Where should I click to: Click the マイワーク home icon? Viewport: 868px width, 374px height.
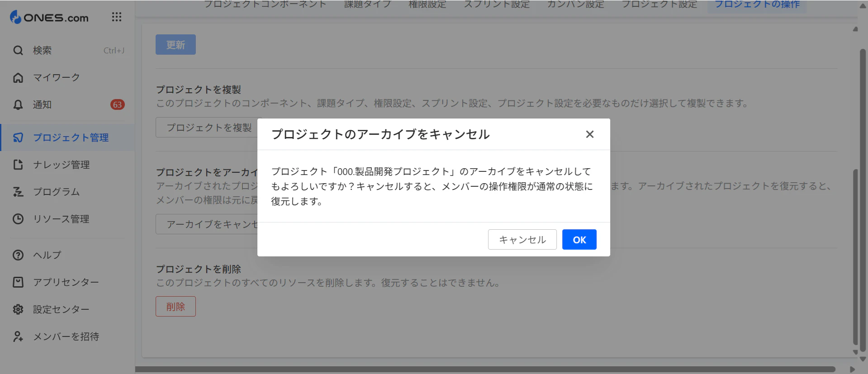[x=18, y=77]
